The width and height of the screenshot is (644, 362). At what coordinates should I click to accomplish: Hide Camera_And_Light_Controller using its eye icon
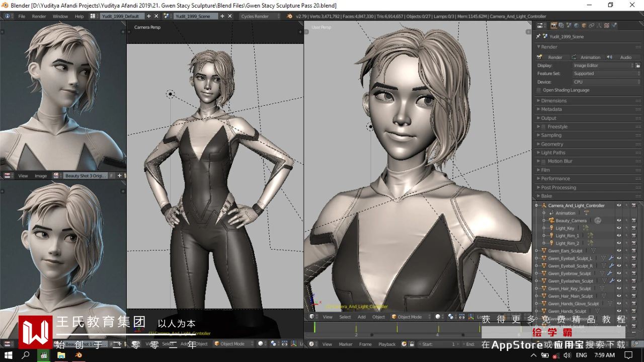619,205
